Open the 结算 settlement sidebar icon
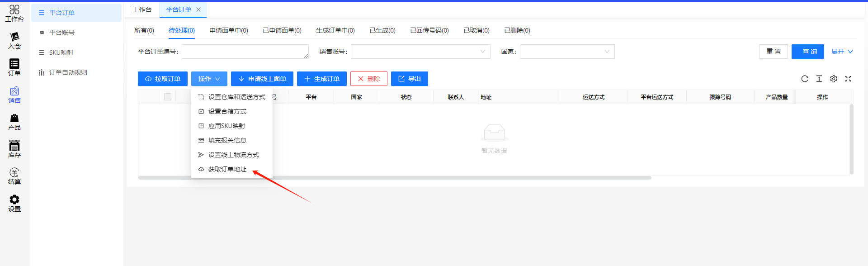Viewport: 868px width, 266px height. [14, 176]
